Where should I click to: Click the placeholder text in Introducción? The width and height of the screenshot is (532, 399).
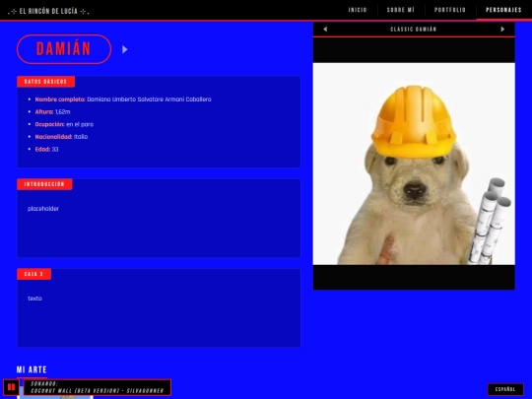click(x=43, y=209)
